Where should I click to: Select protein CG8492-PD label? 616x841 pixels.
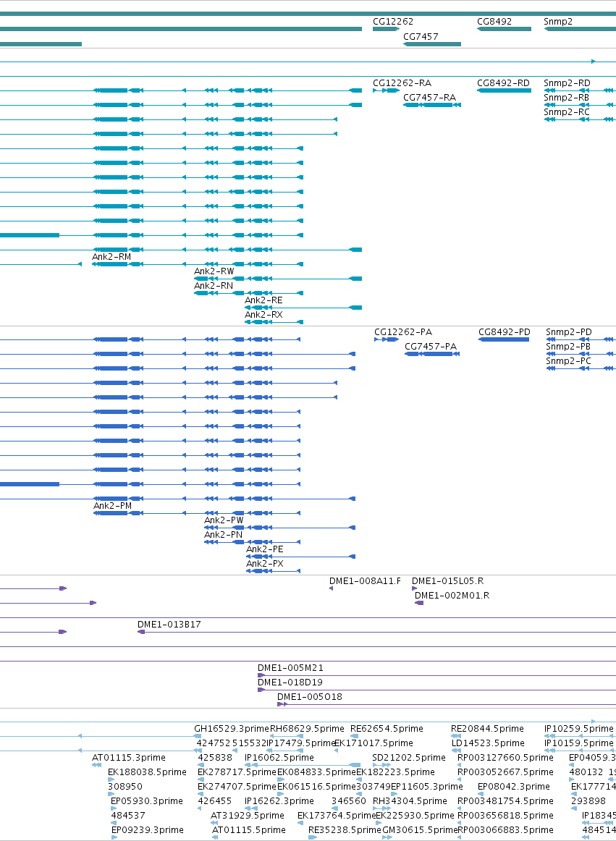coord(505,332)
